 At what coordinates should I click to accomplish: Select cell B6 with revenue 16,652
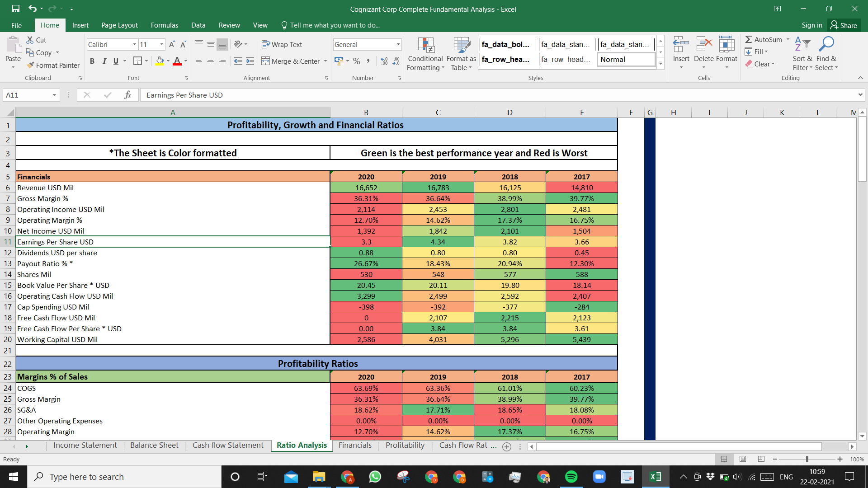[x=366, y=188]
